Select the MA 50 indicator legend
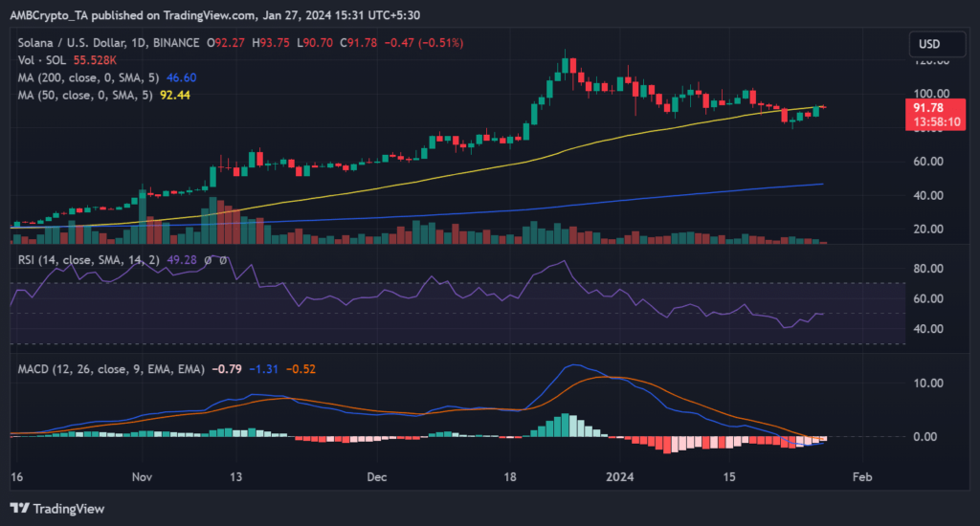The image size is (980, 526). point(88,95)
